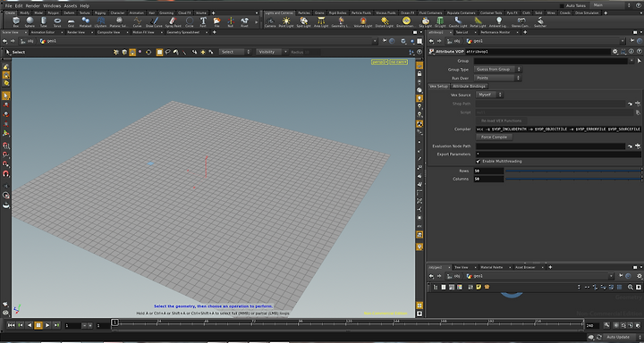Image resolution: width=644 pixels, height=343 pixels.
Task: Click obj in network path bar
Action: (x=457, y=276)
